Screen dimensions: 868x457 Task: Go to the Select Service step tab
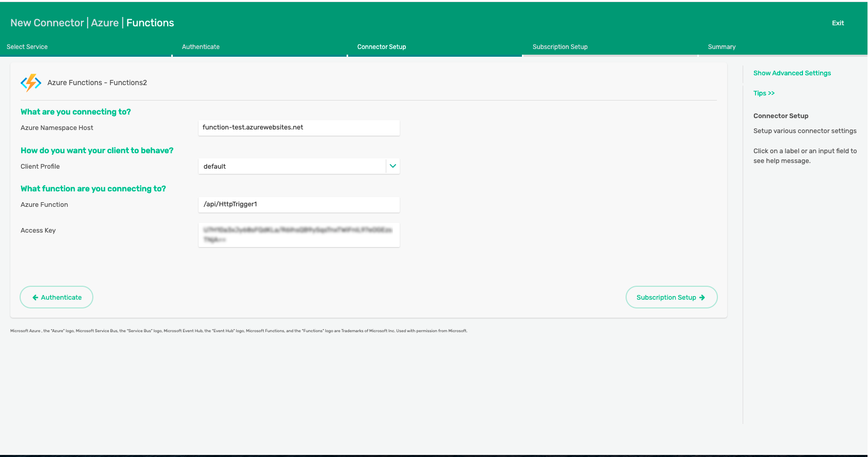27,47
